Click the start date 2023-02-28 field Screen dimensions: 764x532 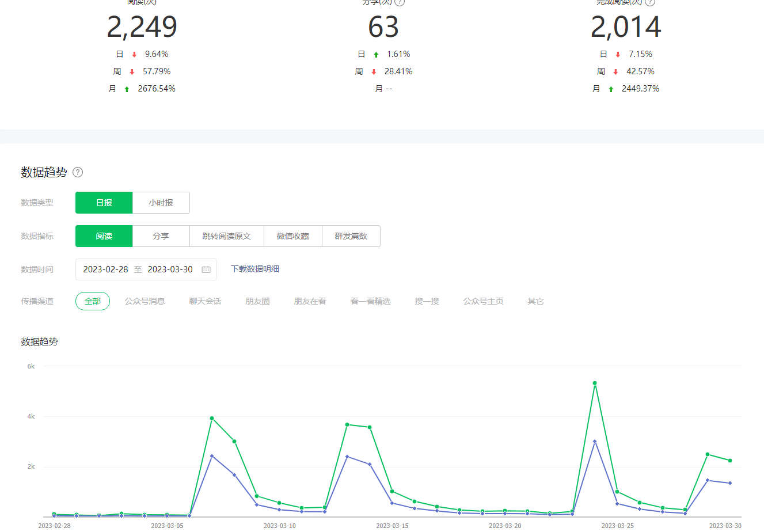(105, 269)
